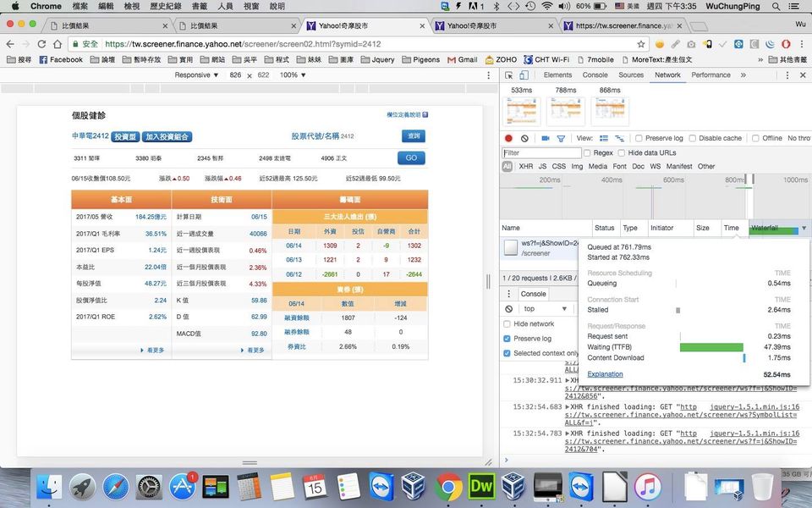Switch to the Elements tab in DevTools

[x=557, y=75]
